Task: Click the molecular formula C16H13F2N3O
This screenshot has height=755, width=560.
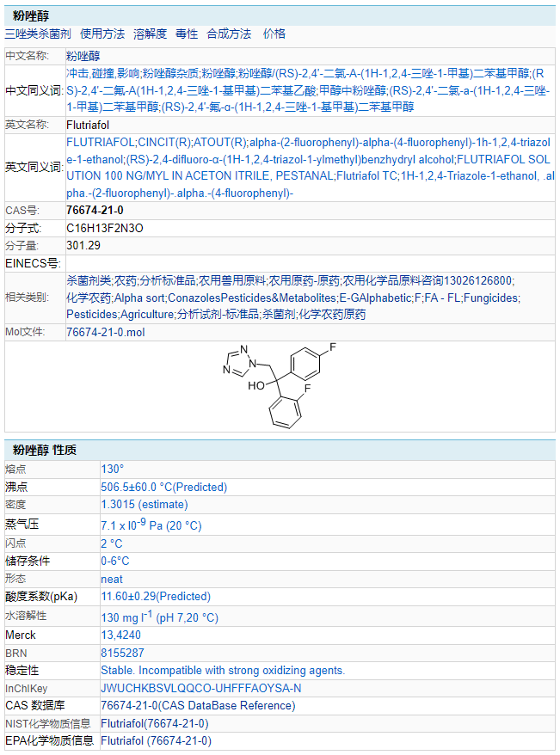Action: (104, 228)
